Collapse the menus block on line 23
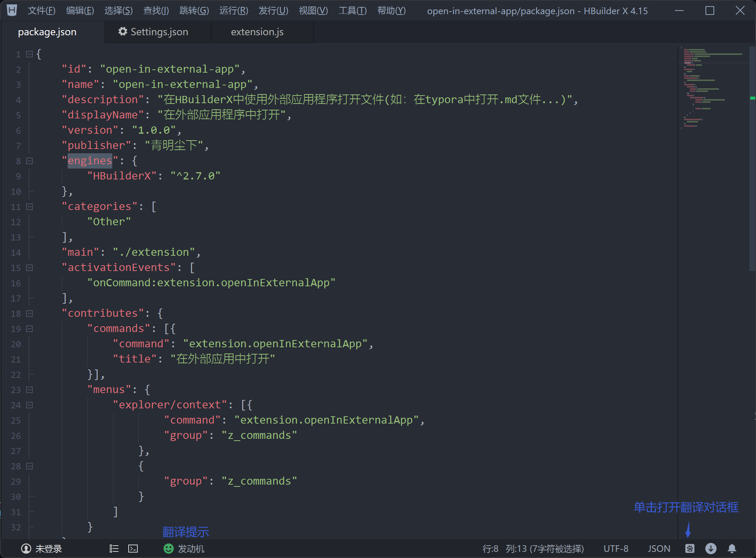 coord(29,389)
